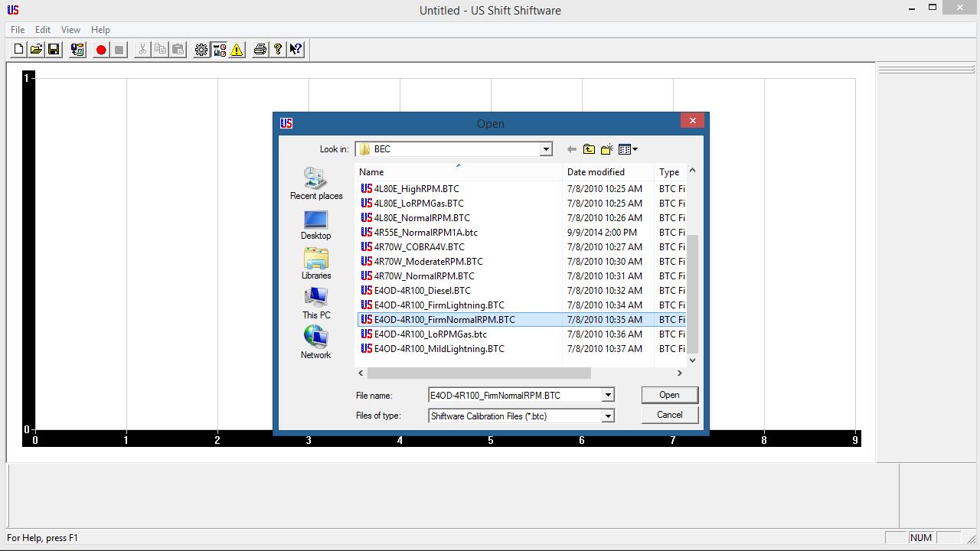Screen dimensions: 980x551
Task: Open the Desktop location in places bar
Action: (x=315, y=225)
